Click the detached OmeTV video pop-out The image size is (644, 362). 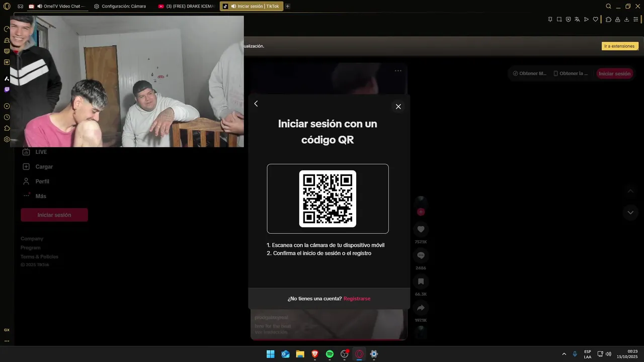tap(127, 81)
